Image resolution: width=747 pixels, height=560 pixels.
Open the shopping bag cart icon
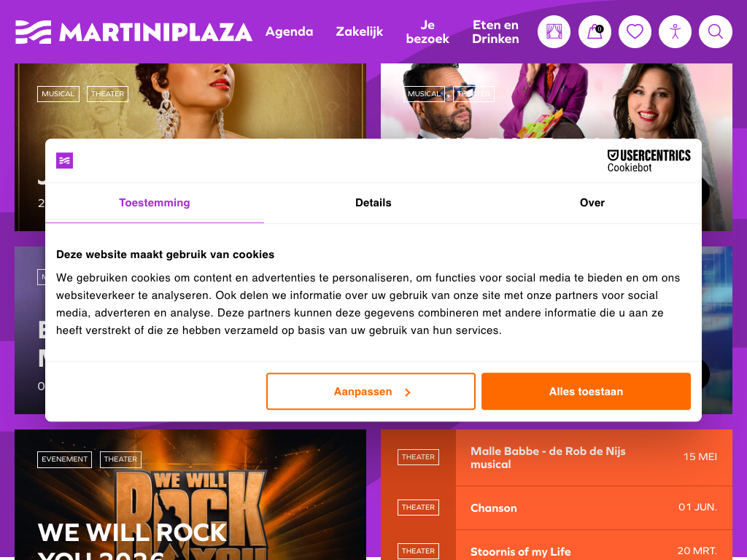(595, 32)
